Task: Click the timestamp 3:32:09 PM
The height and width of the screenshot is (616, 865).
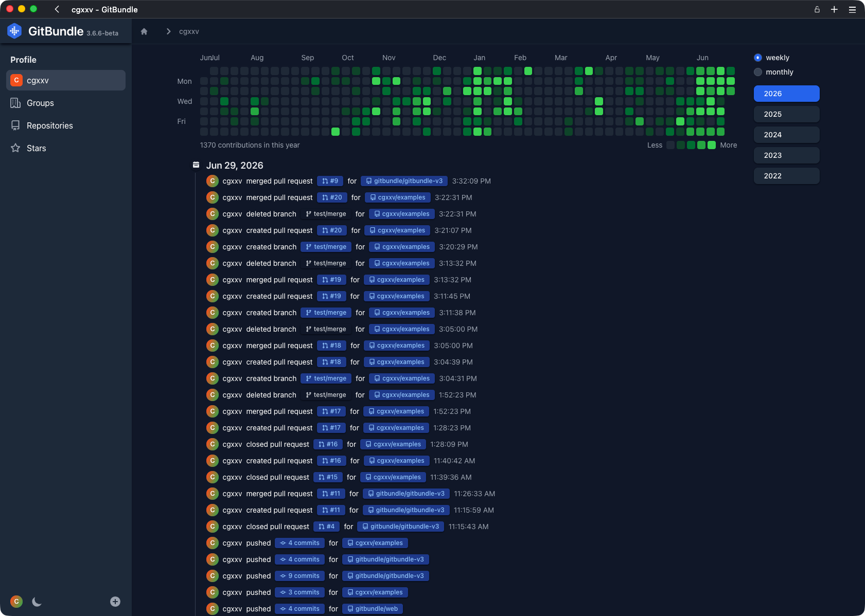Action: [471, 181]
